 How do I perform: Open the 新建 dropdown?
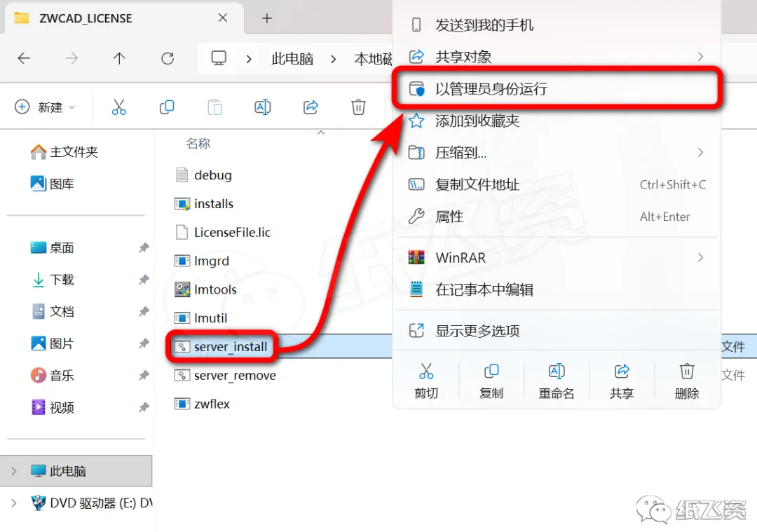(x=45, y=107)
